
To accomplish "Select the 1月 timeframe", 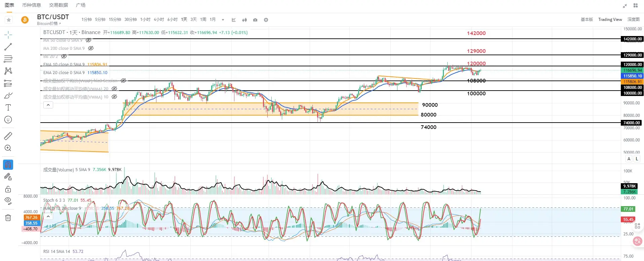I will point(213,20).
